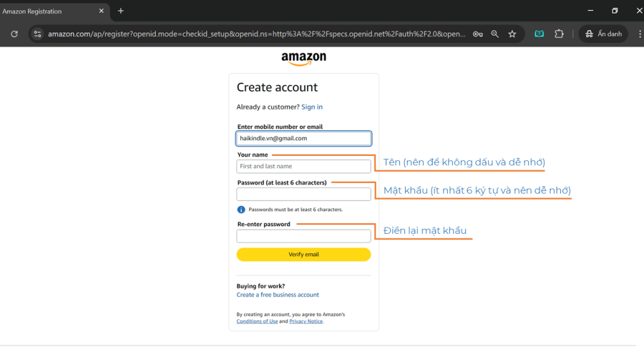644x362 pixels.
Task: Click the Re-enter password field
Action: pos(304,236)
